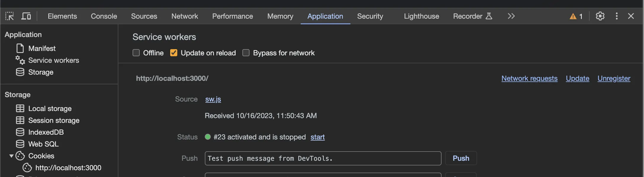
Task: Open DevTools settings gear
Action: coord(600,16)
